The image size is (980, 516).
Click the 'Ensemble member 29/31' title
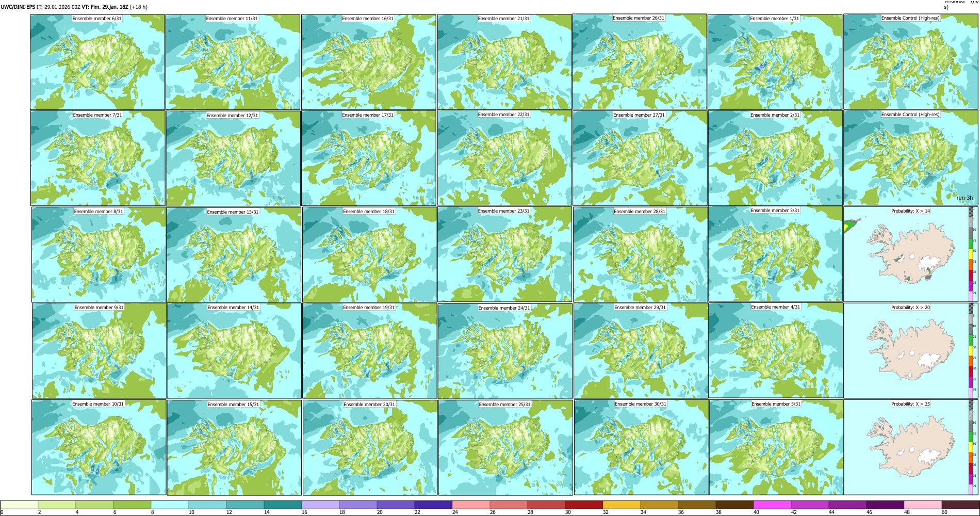pos(640,307)
